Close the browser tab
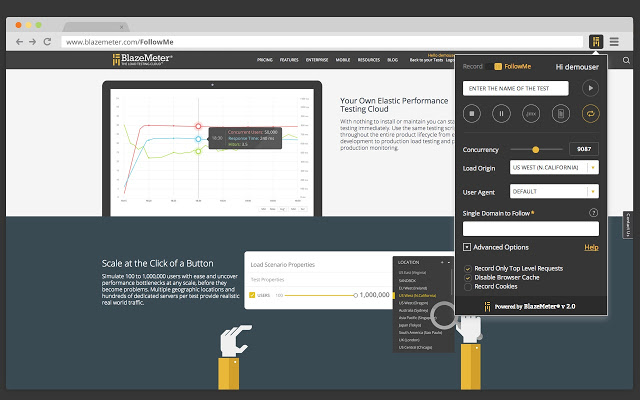 [121, 27]
